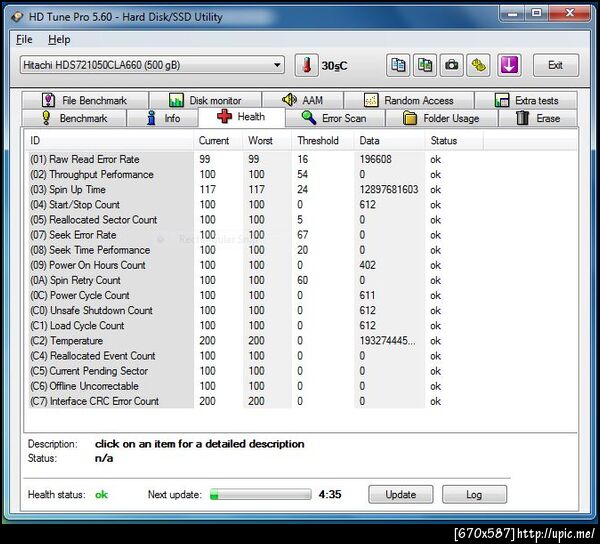Click the data value 12897681603

389,189
